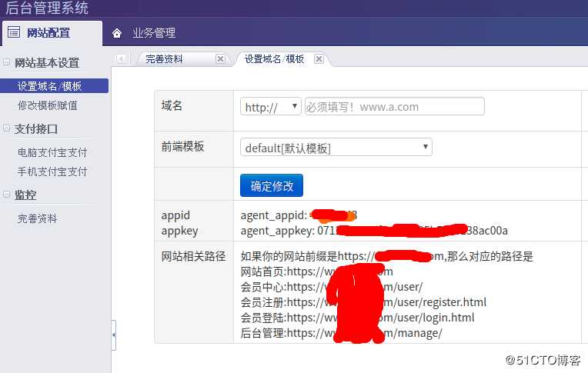Screen dimensions: 588x373
Task: Click the 会员登陆 login.html path text
Action: [x=357, y=318]
